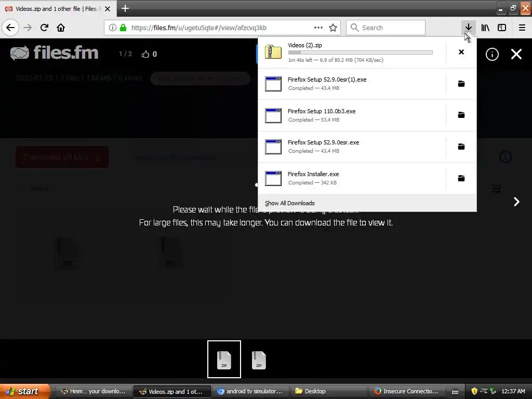The image size is (532, 399).
Task: Select the first ZIP thumbnail in bottom strip
Action: (224, 359)
